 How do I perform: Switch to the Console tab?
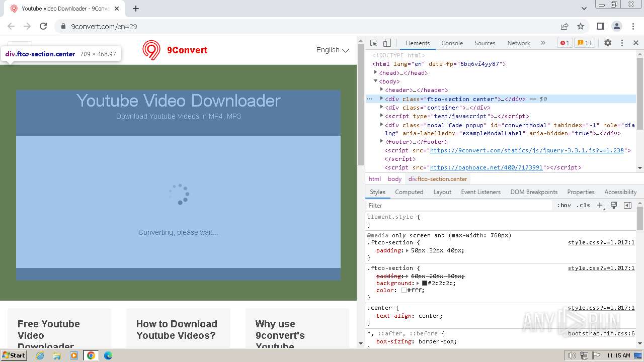pos(452,43)
